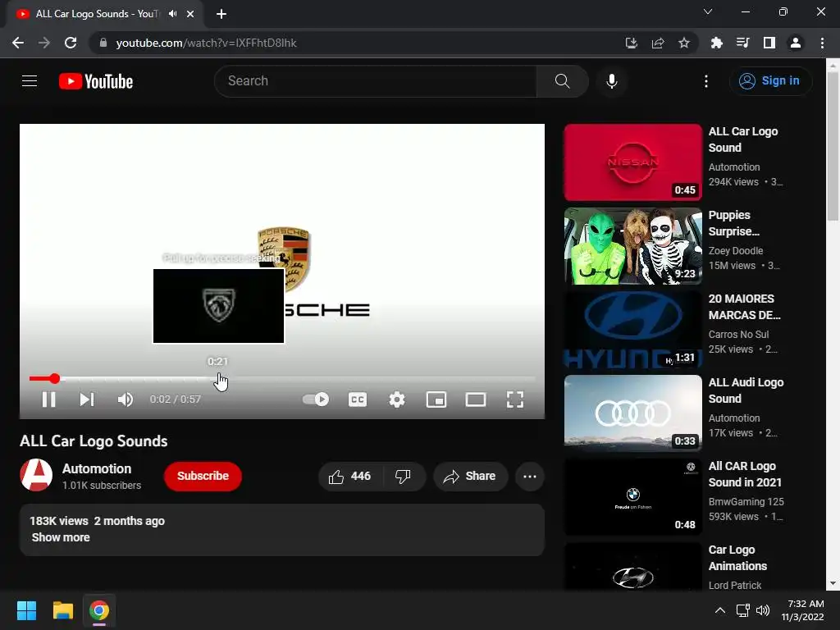Viewport: 840px width, 630px height.
Task: Go forward in the browser
Action: (44, 43)
